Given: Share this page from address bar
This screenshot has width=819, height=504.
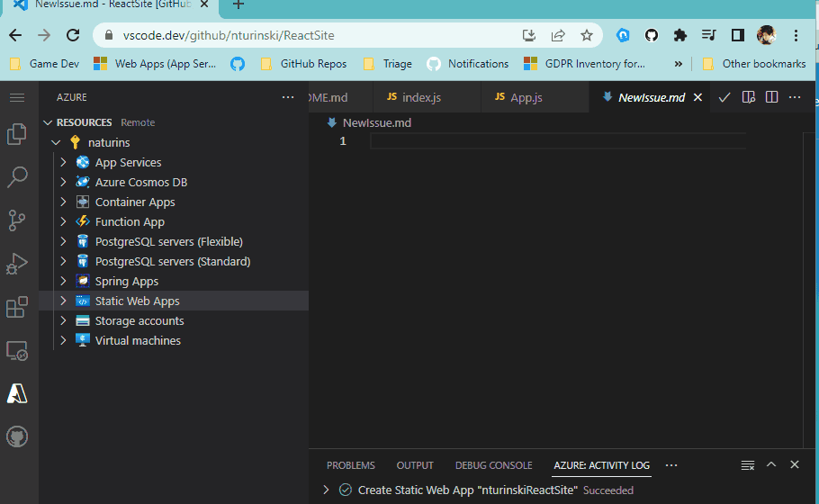Looking at the screenshot, I should click(558, 35).
